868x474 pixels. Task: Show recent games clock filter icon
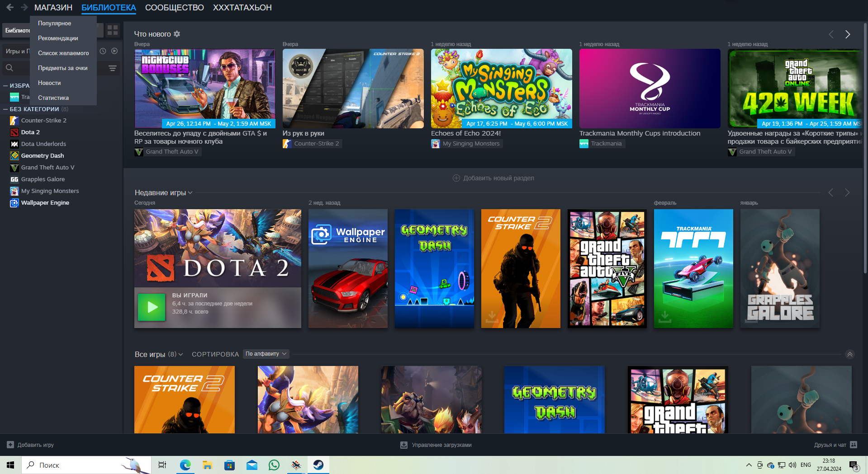103,51
